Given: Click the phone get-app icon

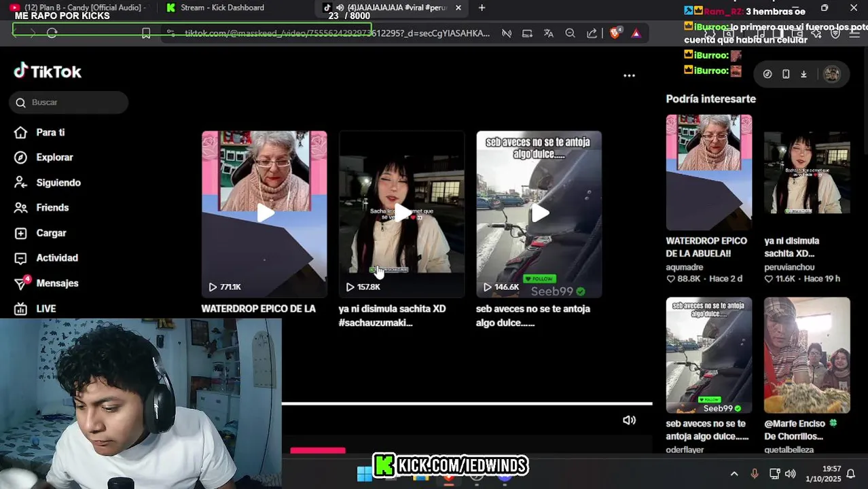Looking at the screenshot, I should 786,74.
